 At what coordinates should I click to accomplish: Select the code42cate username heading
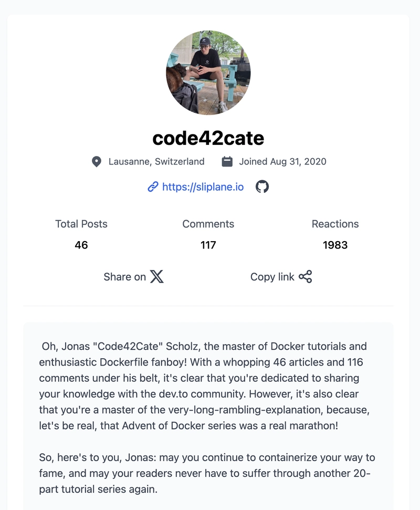(208, 138)
